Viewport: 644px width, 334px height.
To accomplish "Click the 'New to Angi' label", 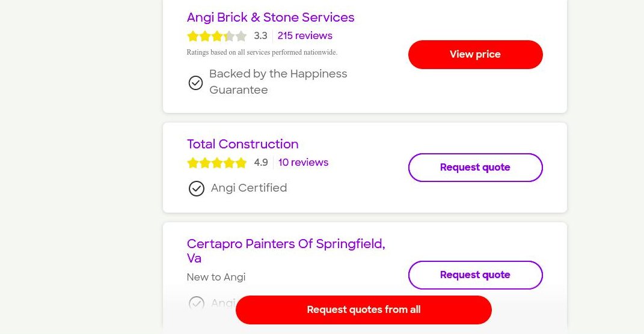I will point(216,278).
